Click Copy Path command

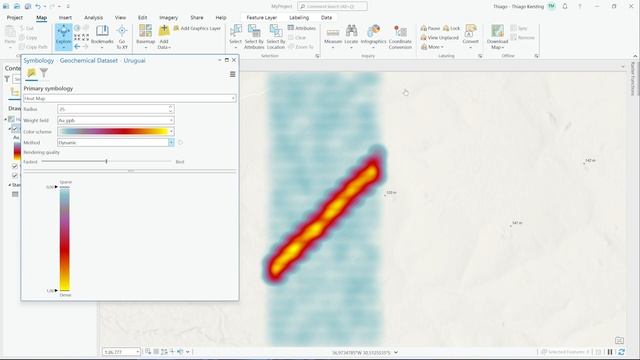point(33,47)
